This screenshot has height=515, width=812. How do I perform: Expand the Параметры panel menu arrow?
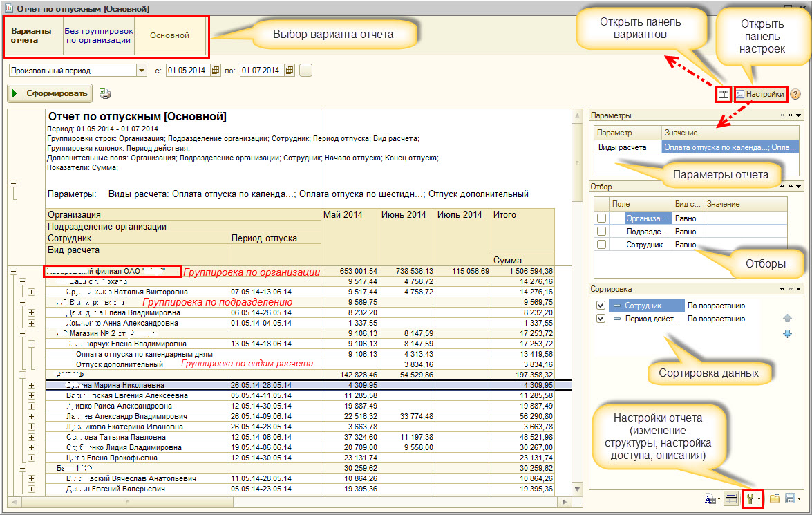point(799,115)
